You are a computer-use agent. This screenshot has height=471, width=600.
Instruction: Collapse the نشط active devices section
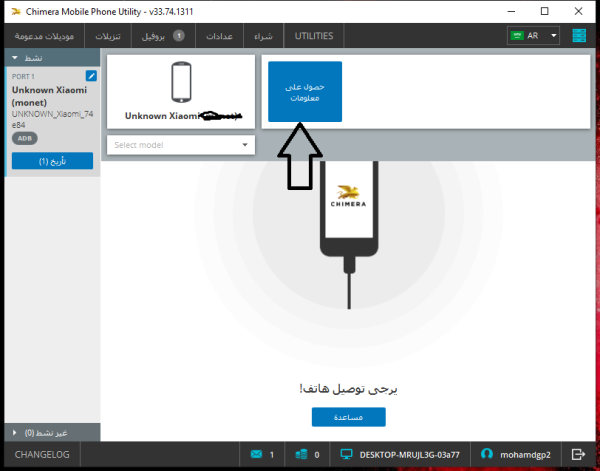(x=52, y=58)
